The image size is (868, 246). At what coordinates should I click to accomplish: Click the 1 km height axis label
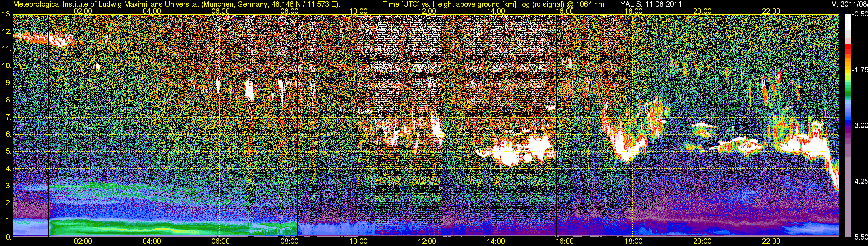(9, 220)
